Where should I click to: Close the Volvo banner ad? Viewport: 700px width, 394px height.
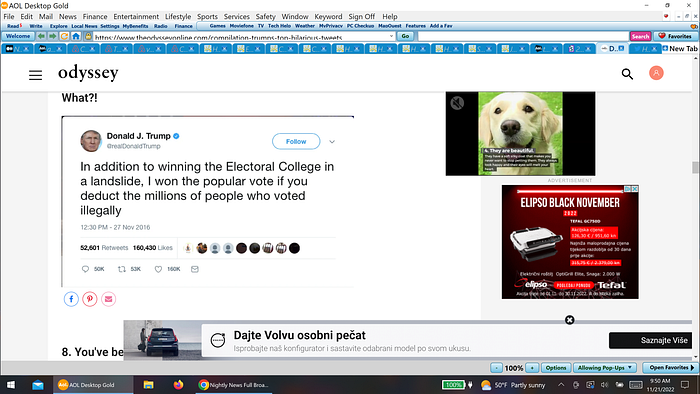click(x=570, y=320)
